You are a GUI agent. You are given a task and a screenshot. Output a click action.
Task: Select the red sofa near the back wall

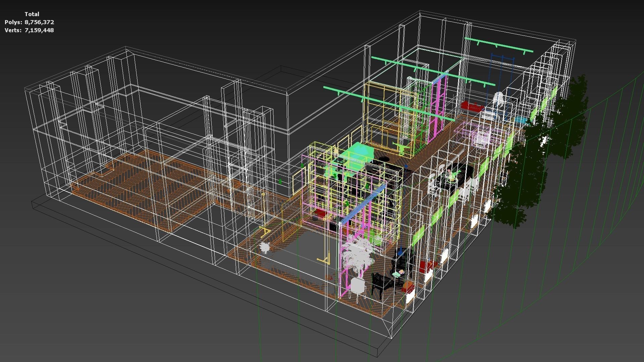(472, 107)
